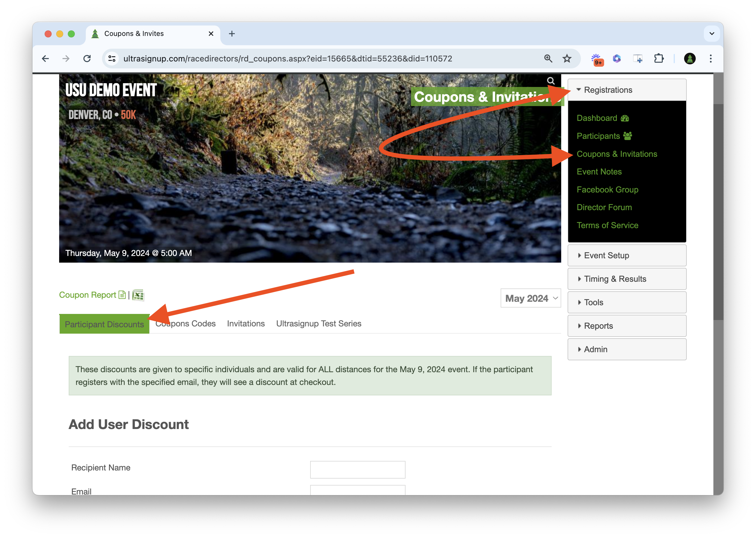The height and width of the screenshot is (538, 756).
Task: Open the Chrome extensions puzzle icon
Action: 659,59
